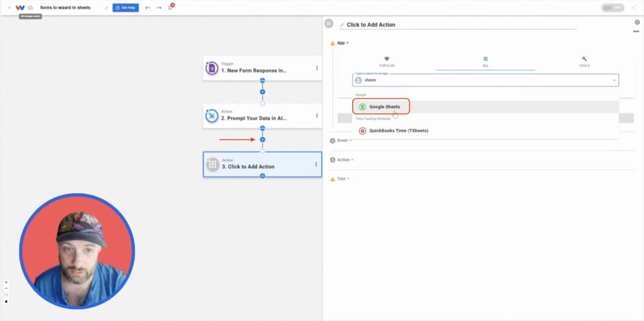Click the workflow title 'forms to wizard to sheets'
Viewport: 644px width, 321px height.
[x=65, y=8]
